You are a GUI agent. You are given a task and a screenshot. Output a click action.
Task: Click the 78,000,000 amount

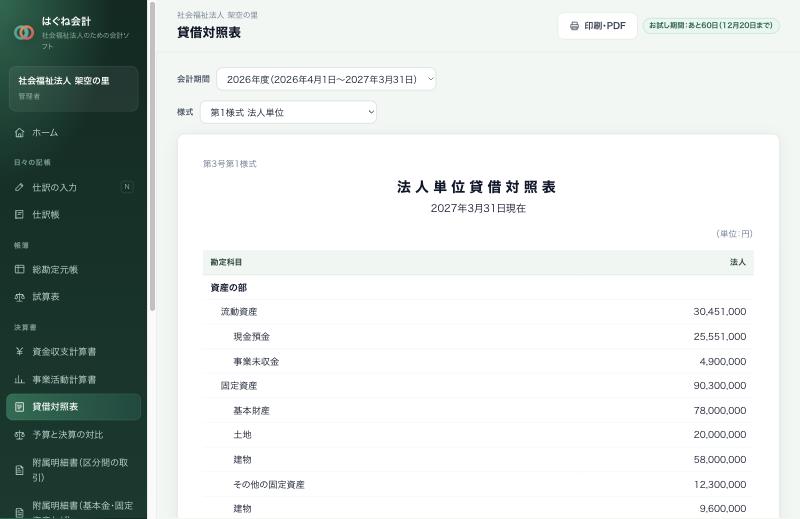(x=719, y=411)
